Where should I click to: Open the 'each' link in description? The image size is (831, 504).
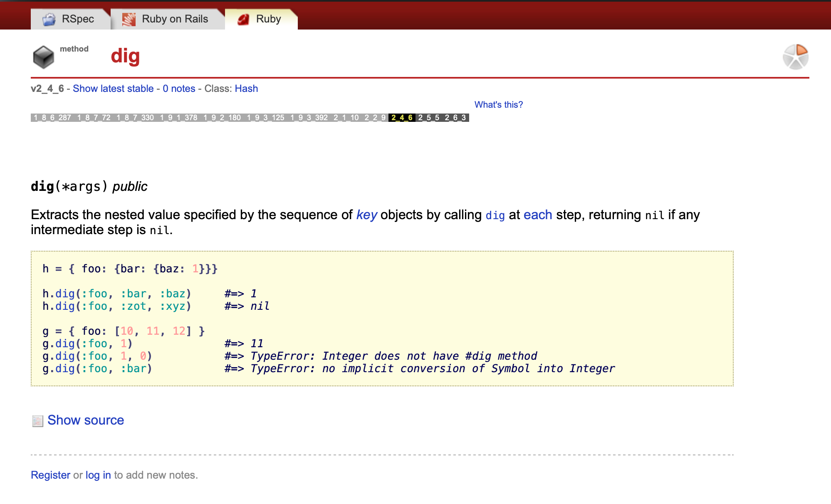(537, 215)
